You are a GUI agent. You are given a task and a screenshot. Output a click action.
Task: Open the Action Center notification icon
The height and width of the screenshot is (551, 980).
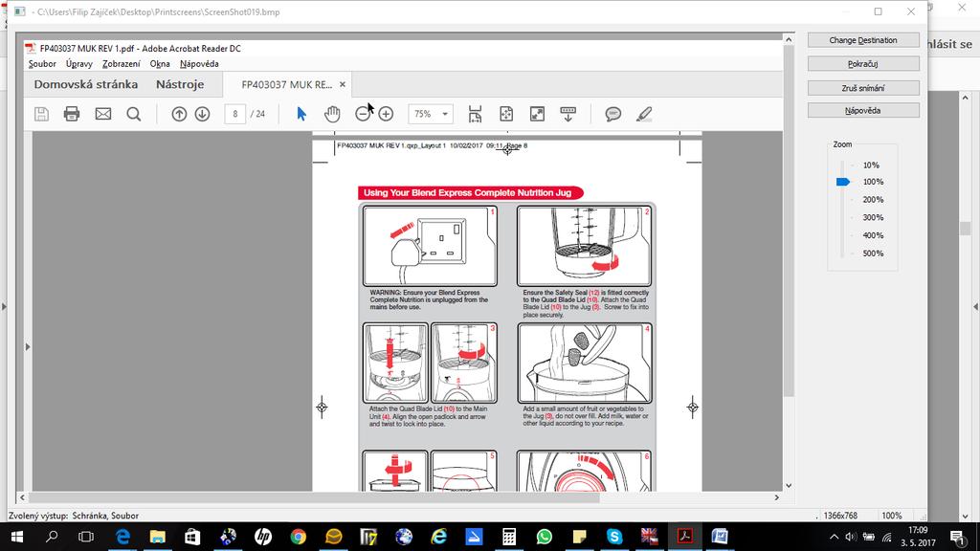pos(957,537)
